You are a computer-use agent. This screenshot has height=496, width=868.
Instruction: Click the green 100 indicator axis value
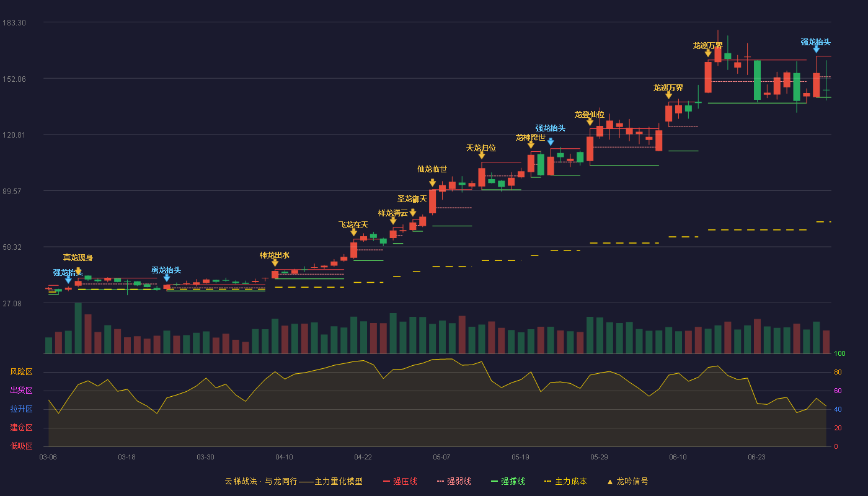[839, 354]
